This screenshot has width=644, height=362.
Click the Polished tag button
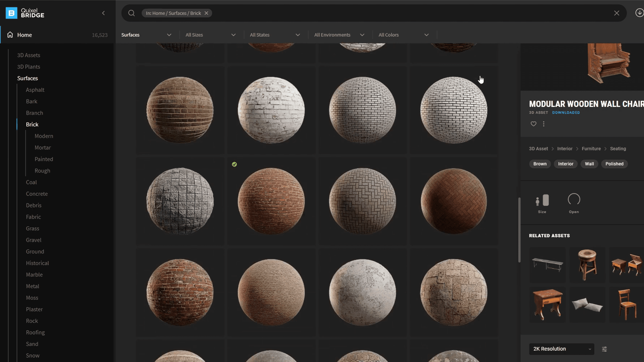coord(614,164)
